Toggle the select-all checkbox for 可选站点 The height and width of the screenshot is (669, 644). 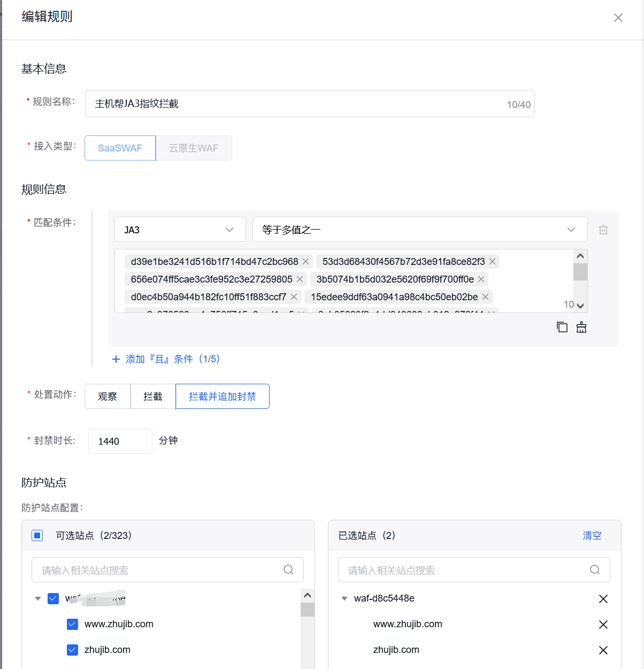tap(37, 535)
